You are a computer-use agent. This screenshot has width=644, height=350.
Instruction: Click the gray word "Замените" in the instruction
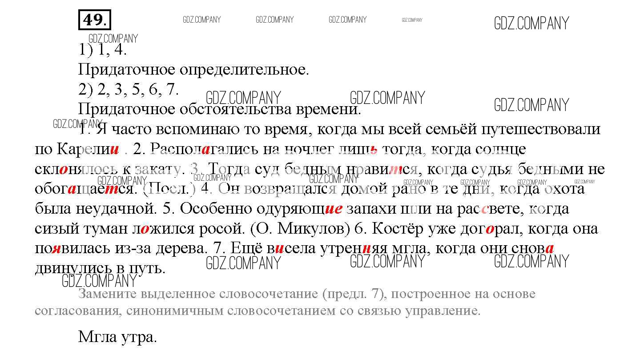[x=107, y=294]
